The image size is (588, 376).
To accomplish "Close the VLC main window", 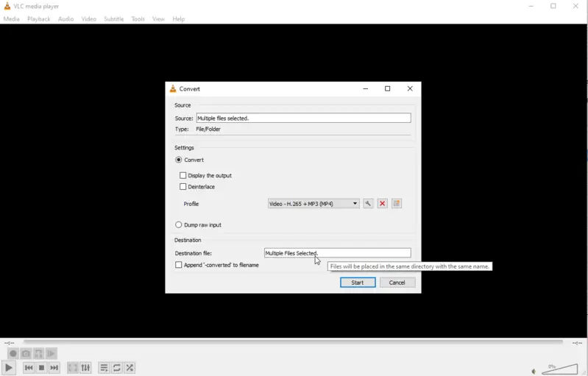I will [575, 6].
